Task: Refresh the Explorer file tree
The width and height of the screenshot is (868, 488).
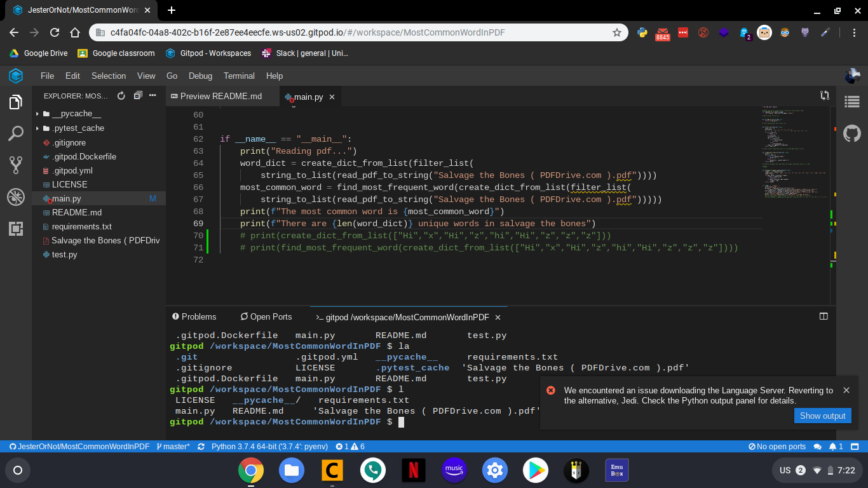Action: click(x=121, y=96)
